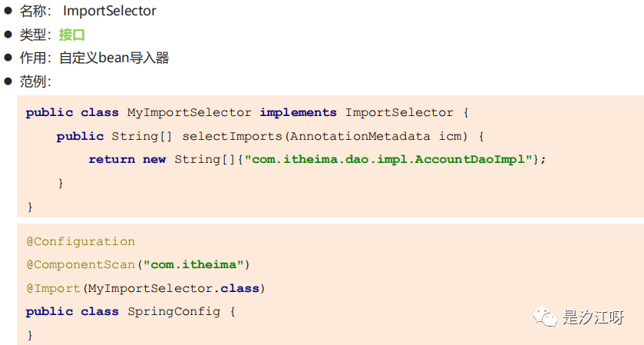Click the @Import annotation
The height and width of the screenshot is (345, 644).
[53, 288]
